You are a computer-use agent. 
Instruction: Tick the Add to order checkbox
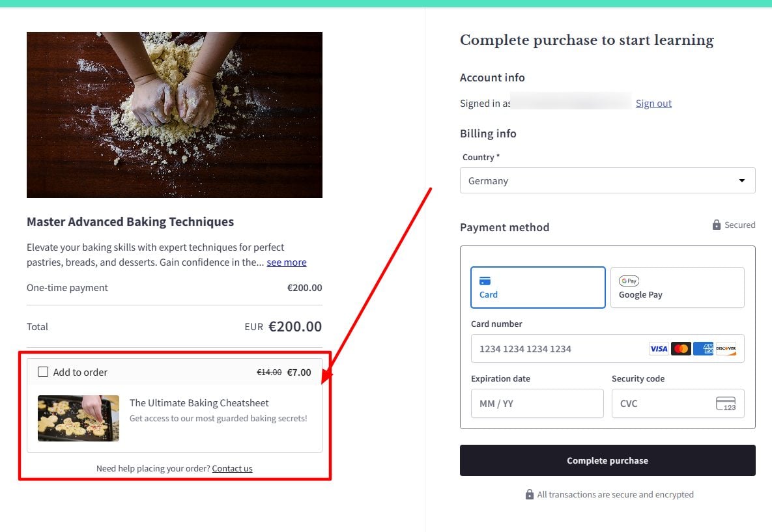point(43,372)
